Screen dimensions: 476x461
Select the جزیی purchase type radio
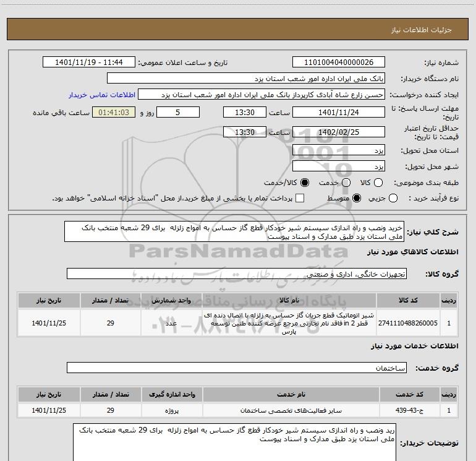click(x=393, y=199)
